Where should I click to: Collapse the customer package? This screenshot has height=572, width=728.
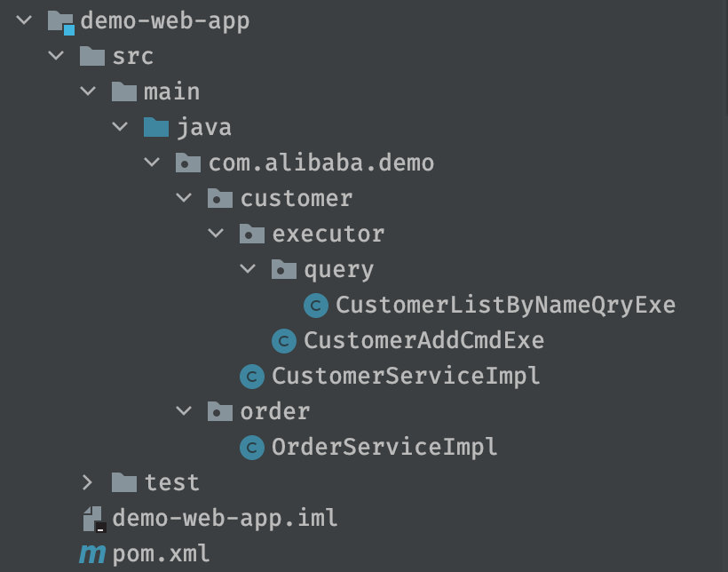click(x=184, y=198)
